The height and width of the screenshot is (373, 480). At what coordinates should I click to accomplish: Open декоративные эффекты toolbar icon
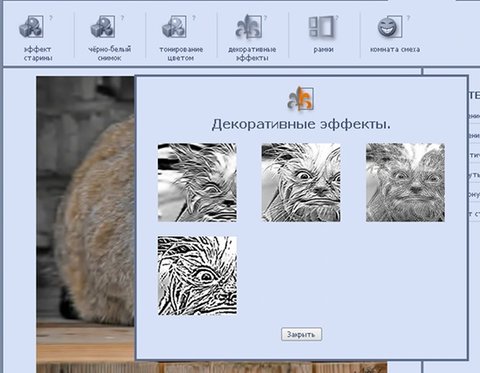(248, 26)
